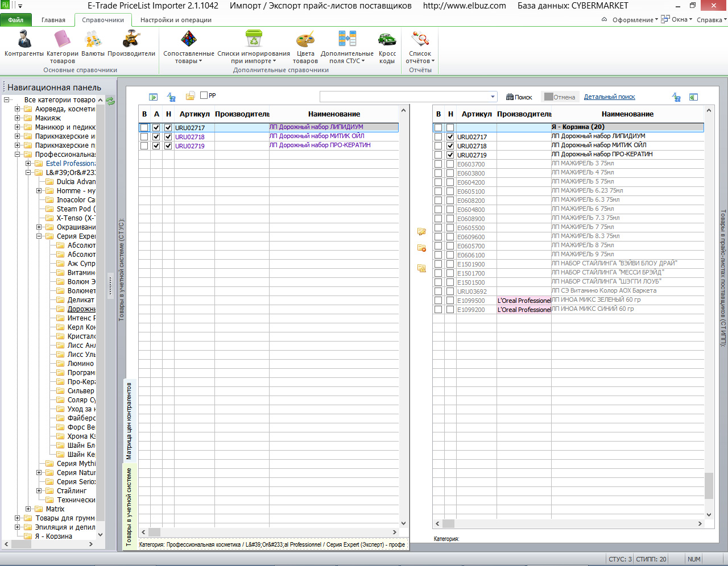The width and height of the screenshot is (728, 566).
Task: Switch to Настройки и операции tab
Action: click(x=176, y=20)
